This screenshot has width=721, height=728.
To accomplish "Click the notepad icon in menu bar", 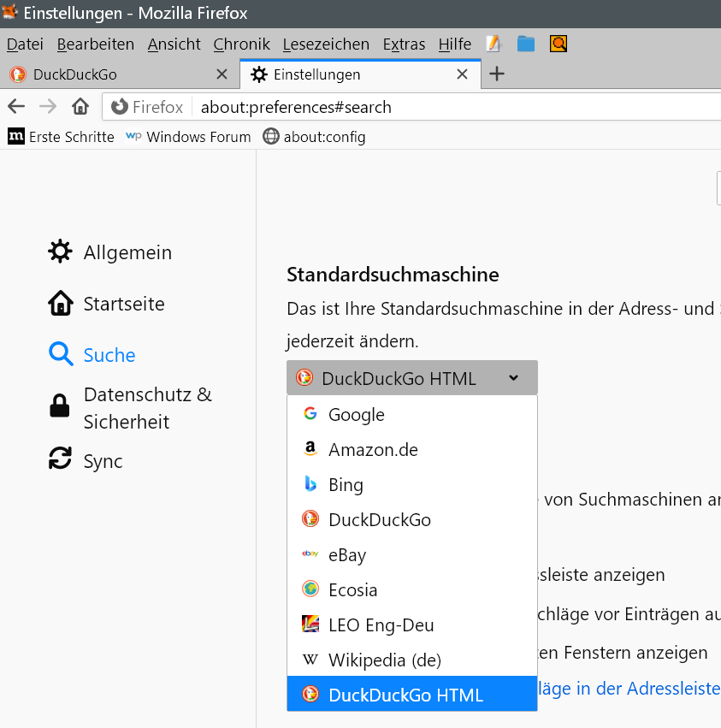I will click(493, 44).
